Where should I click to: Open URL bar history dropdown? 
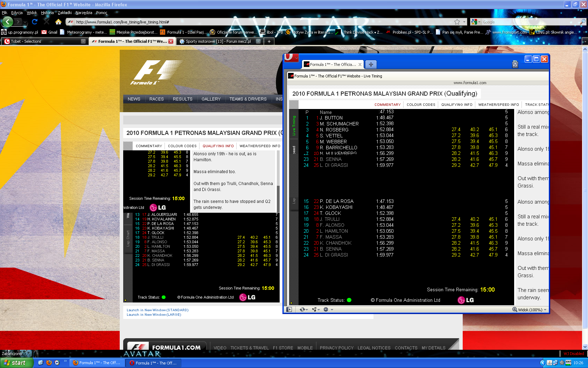tap(464, 22)
